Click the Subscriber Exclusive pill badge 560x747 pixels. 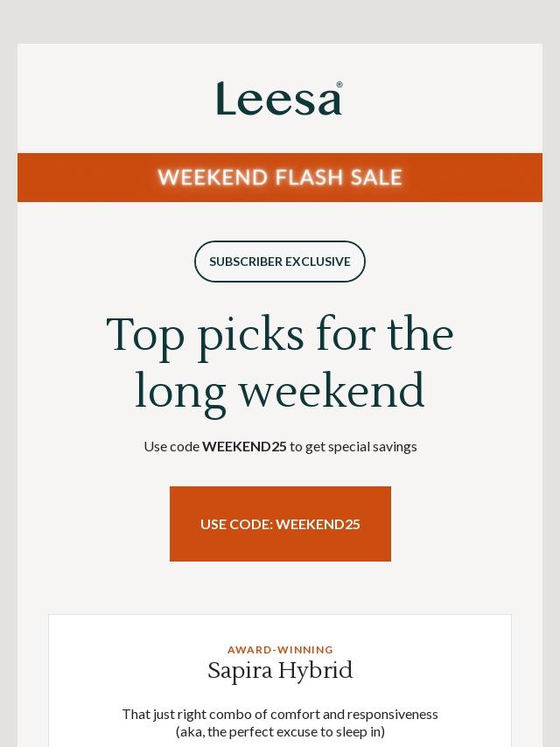point(280,262)
